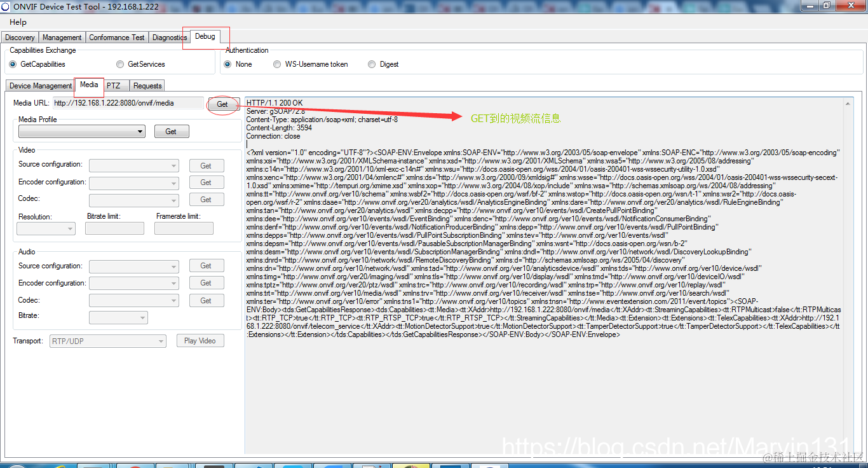Click Get button for Media Profile
The width and height of the screenshot is (868, 468).
pyautogui.click(x=172, y=132)
